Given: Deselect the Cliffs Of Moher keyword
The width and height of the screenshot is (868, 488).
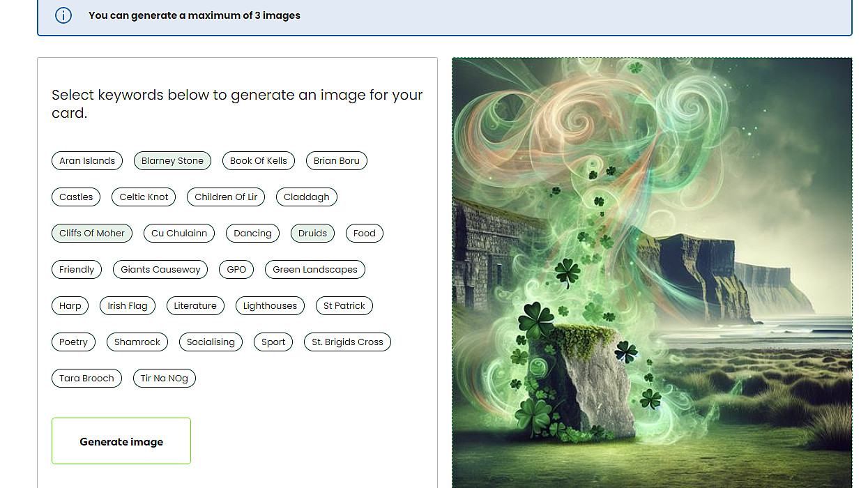Looking at the screenshot, I should (x=92, y=234).
